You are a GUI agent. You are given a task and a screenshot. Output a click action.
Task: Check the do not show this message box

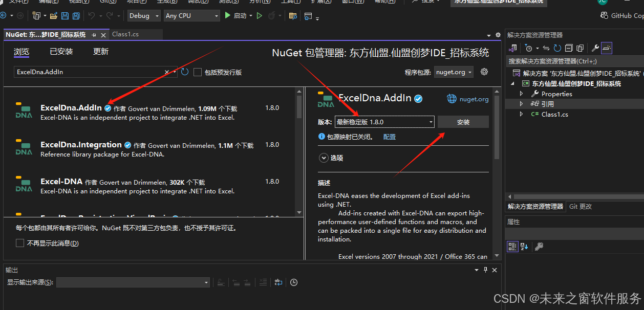click(x=20, y=243)
